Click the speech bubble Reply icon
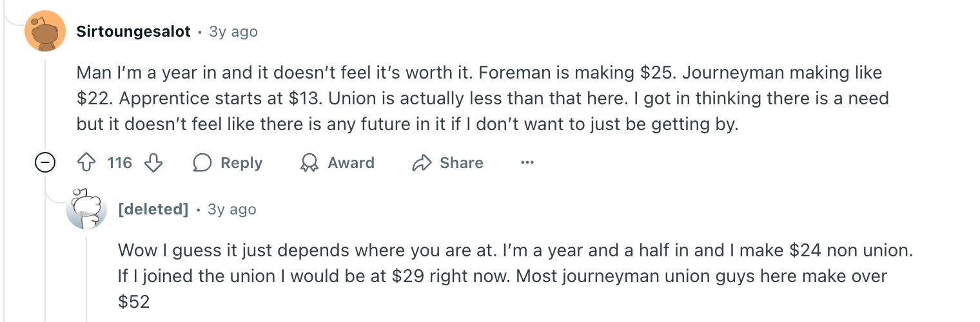 pyautogui.click(x=202, y=164)
